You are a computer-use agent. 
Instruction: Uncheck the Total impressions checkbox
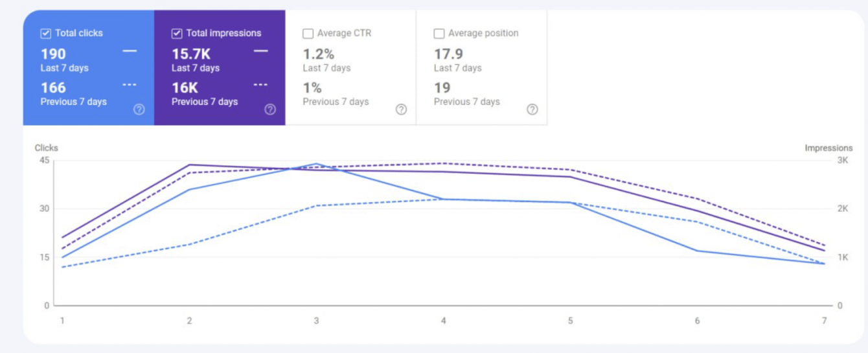click(x=177, y=33)
